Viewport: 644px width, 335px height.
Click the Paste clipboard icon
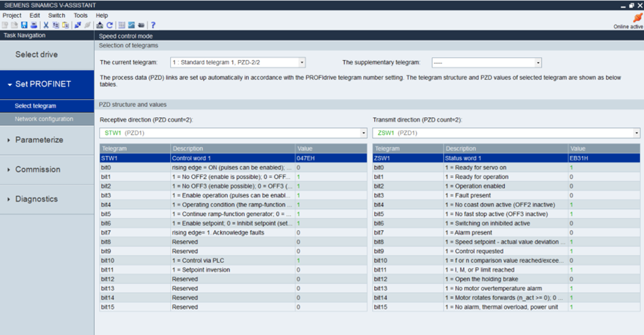(x=65, y=25)
